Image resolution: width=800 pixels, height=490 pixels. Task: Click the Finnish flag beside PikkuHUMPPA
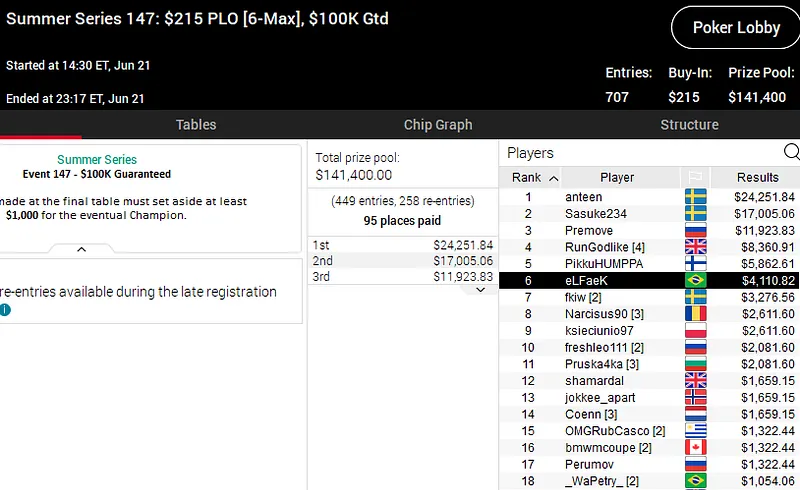click(x=695, y=264)
